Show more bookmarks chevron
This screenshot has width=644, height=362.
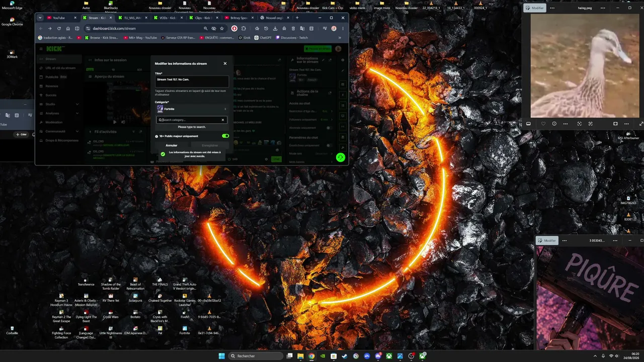340,38
